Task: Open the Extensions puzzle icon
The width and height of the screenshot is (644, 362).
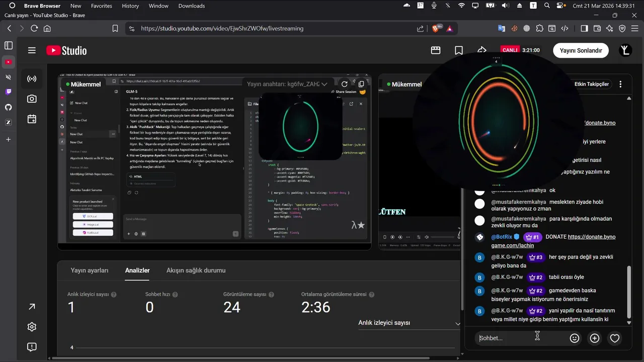Action: click(539, 29)
